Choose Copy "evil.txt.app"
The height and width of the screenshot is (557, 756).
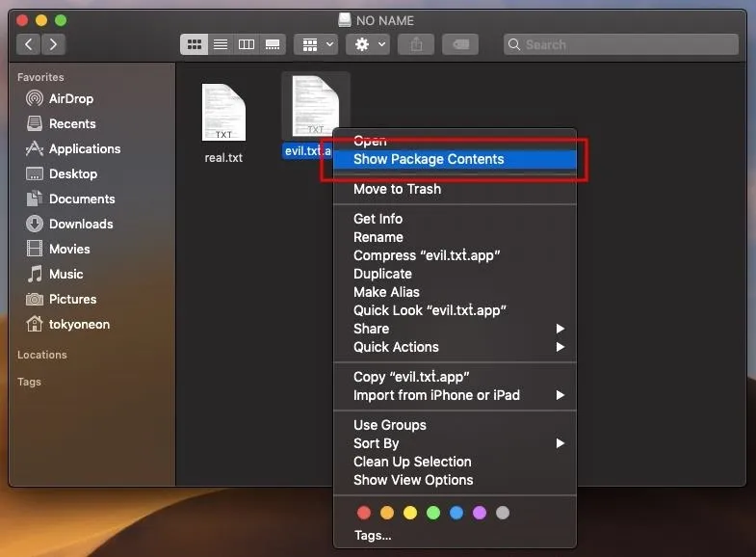pos(455,377)
